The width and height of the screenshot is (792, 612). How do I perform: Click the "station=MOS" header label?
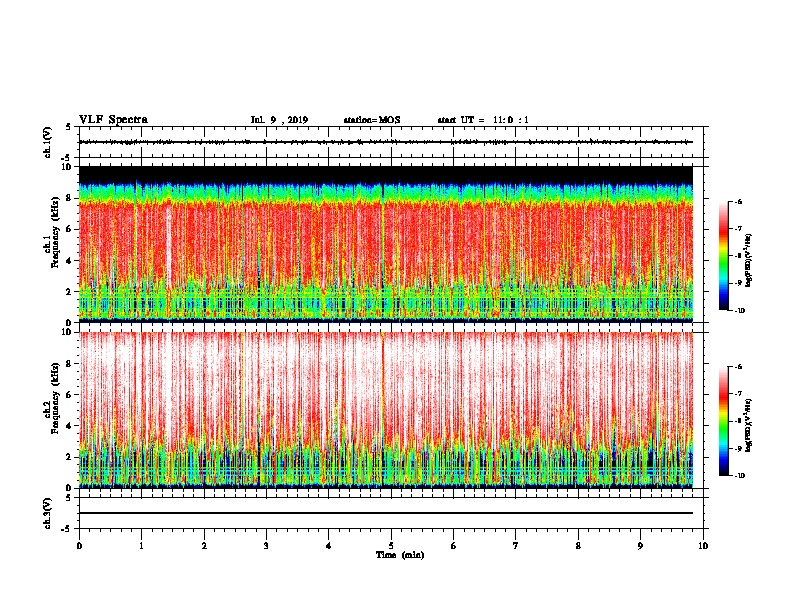pos(372,120)
